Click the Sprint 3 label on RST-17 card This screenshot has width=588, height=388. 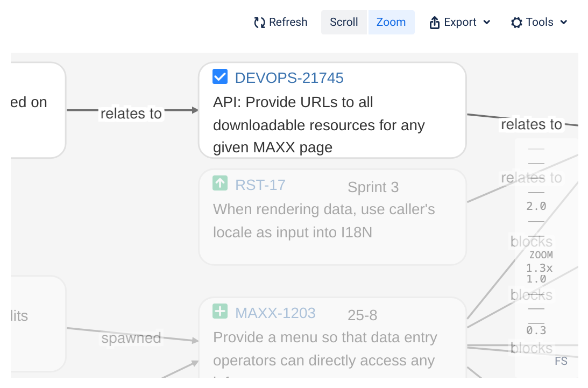click(x=373, y=187)
